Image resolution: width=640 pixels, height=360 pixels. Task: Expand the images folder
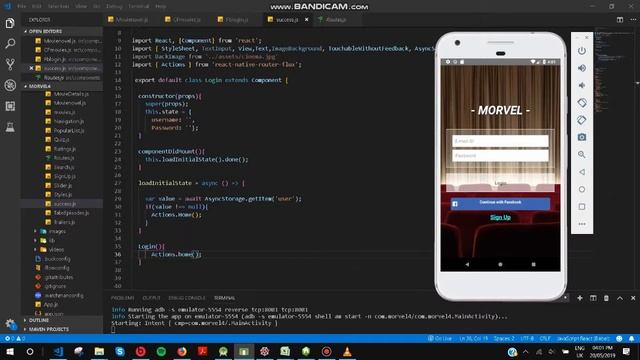pyautogui.click(x=57, y=231)
